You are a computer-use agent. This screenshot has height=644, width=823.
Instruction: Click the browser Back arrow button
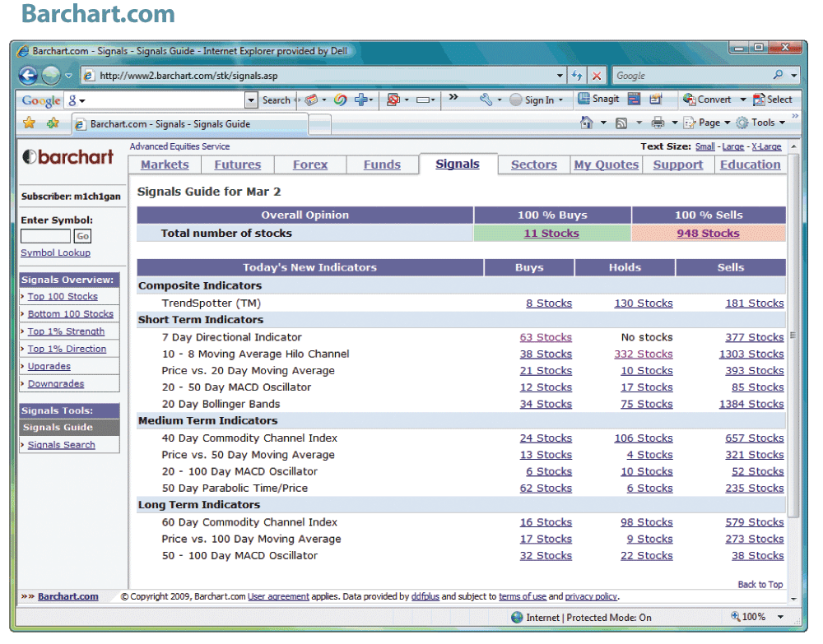tap(29, 76)
